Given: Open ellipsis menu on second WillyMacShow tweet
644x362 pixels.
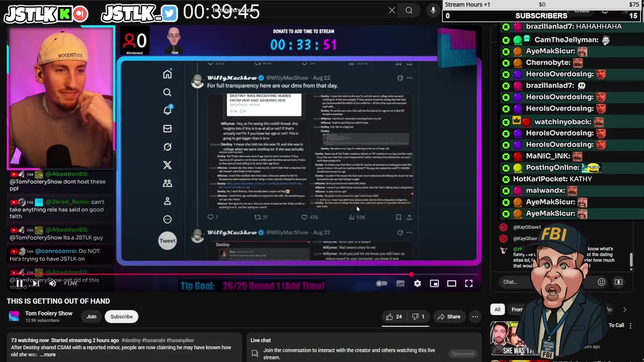Looking at the screenshot, I should 410,232.
